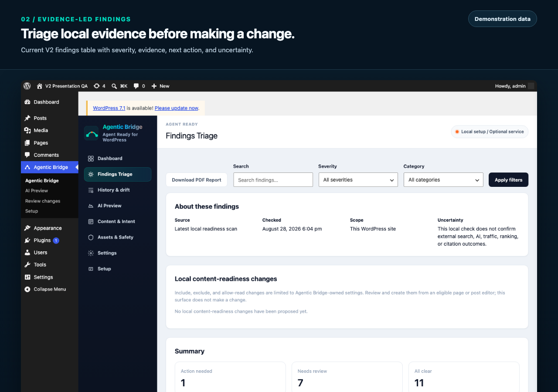Image resolution: width=558 pixels, height=392 pixels.
Task: Go to Content & Intent
Action: 118,221
